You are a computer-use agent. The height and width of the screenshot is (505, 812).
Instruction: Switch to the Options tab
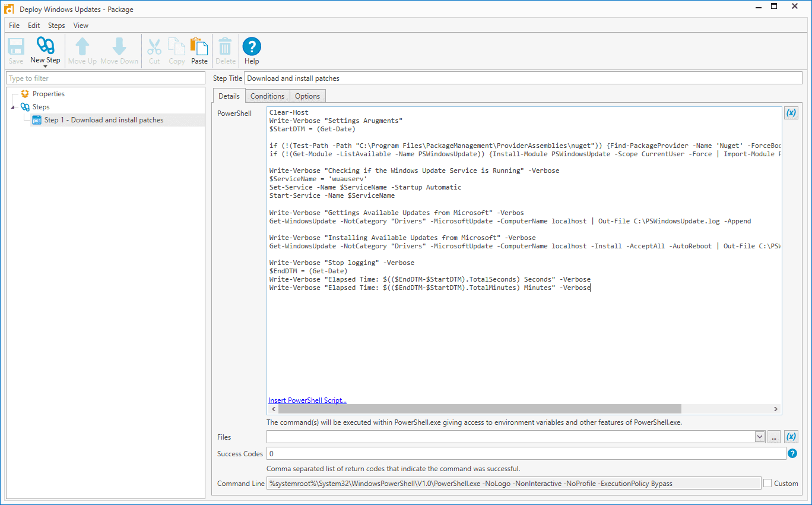307,96
